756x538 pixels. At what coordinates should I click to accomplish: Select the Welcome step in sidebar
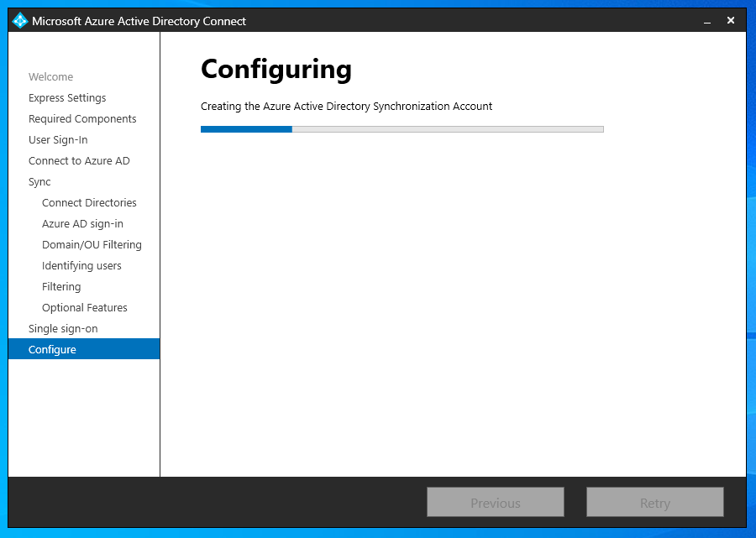pos(50,77)
